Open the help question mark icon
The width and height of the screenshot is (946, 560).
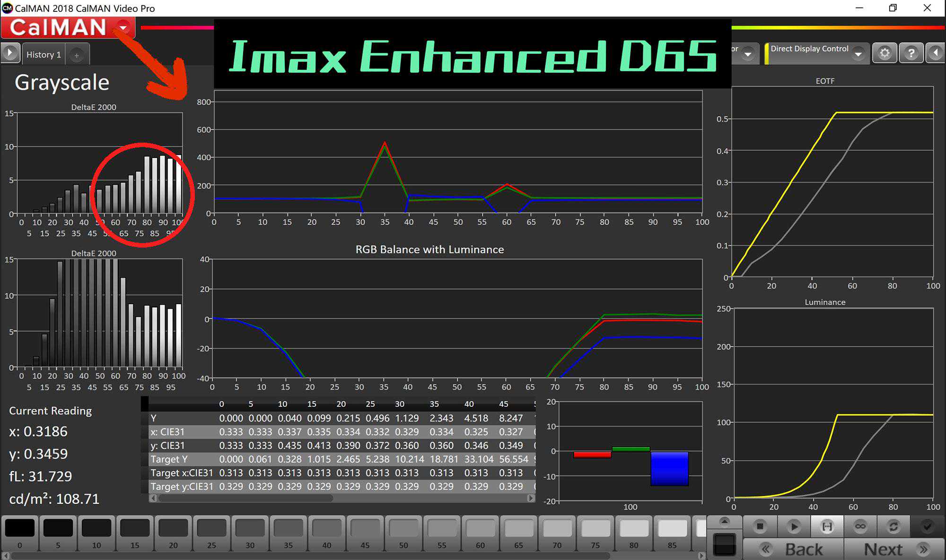911,53
